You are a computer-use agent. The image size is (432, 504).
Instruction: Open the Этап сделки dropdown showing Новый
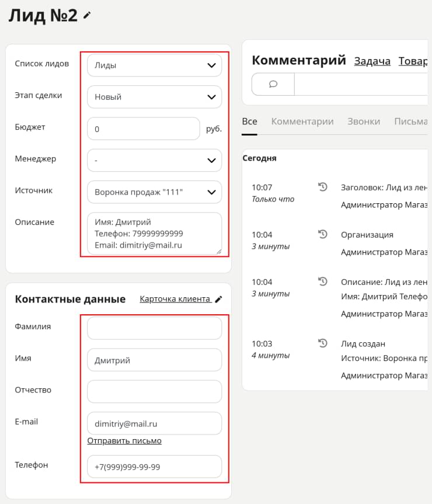154,97
